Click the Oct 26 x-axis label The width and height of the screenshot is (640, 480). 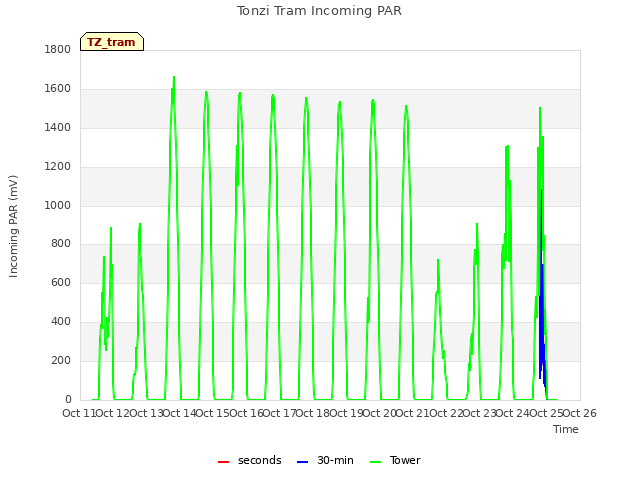580,413
